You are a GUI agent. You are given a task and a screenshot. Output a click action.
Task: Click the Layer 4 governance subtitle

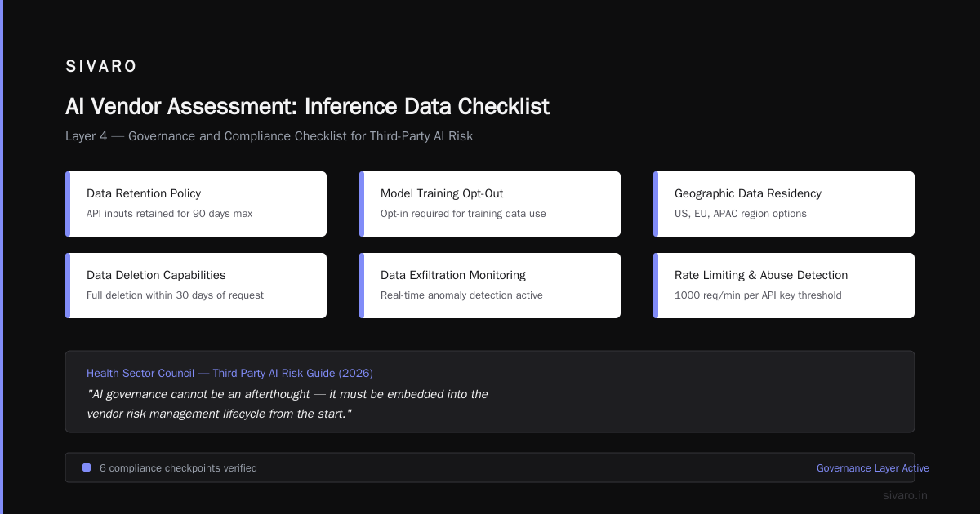pyautogui.click(x=269, y=136)
